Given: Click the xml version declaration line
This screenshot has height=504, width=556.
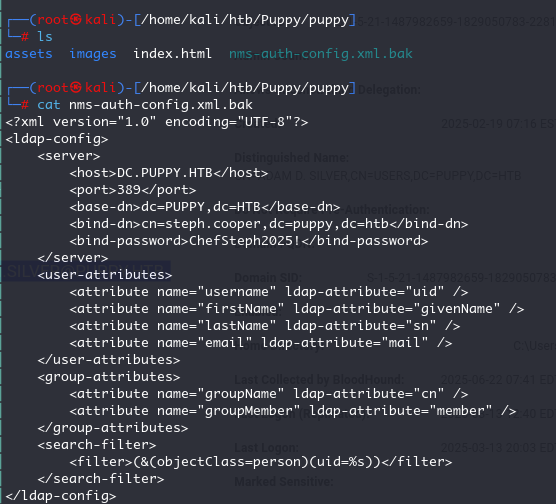Looking at the screenshot, I should [x=157, y=122].
